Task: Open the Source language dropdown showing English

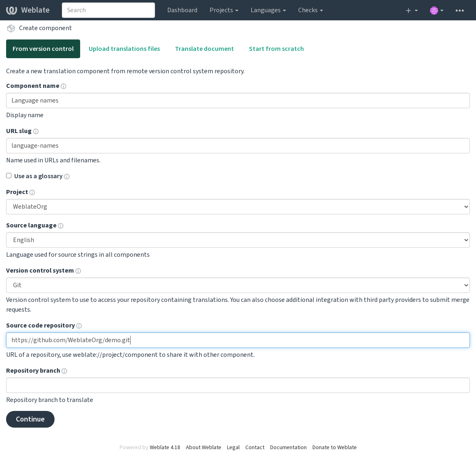Action: point(238,240)
